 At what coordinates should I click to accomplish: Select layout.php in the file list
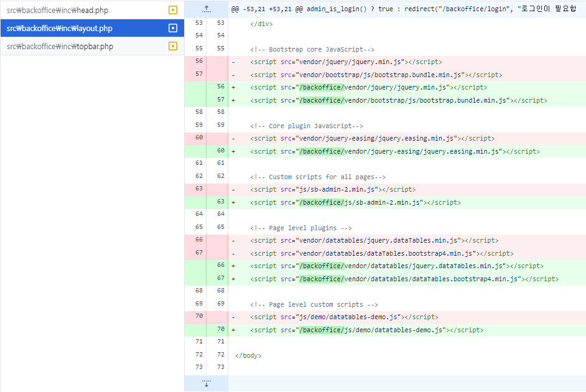92,28
